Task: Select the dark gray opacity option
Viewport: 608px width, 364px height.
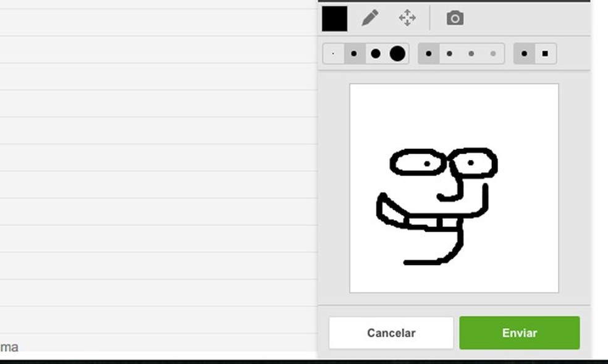Action: pos(450,54)
